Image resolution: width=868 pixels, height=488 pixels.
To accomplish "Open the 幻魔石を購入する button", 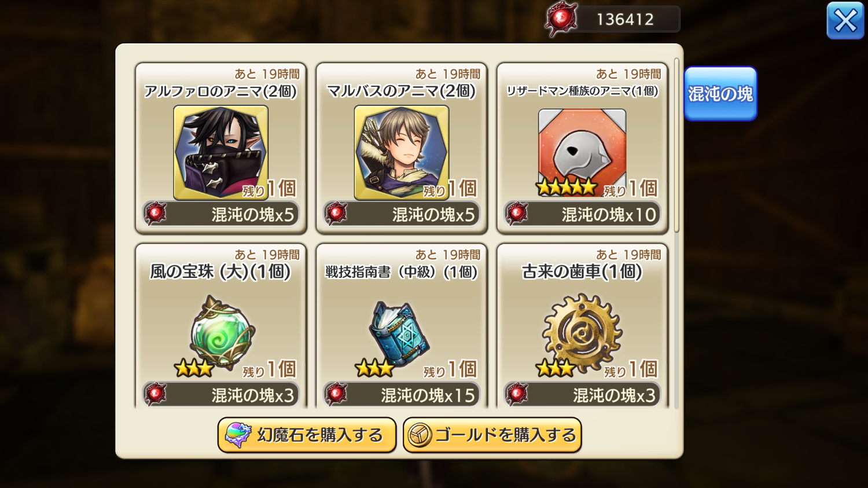I will [x=307, y=435].
